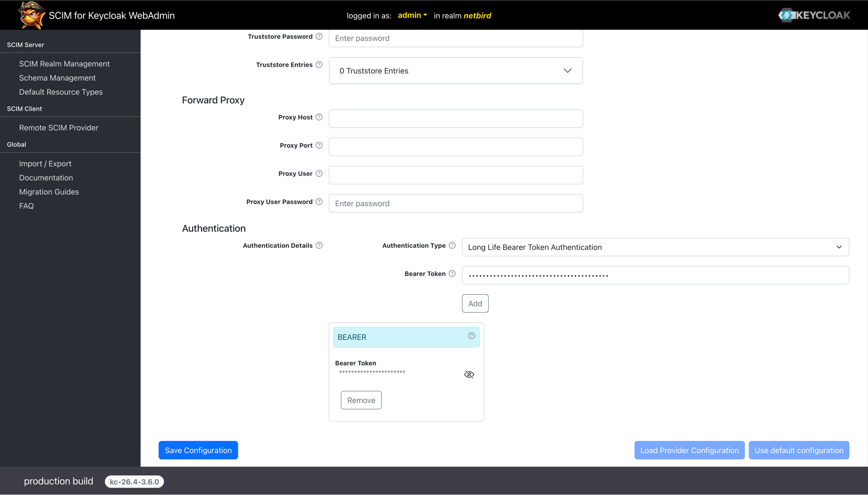
Task: Click the help icon beside Proxy User Password
Action: pos(319,201)
